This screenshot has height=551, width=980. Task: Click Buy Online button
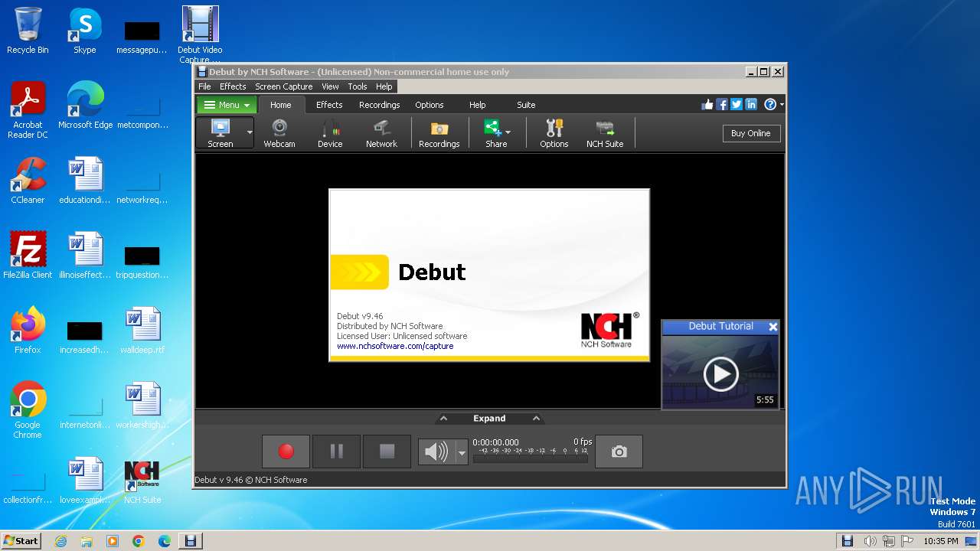click(x=751, y=133)
